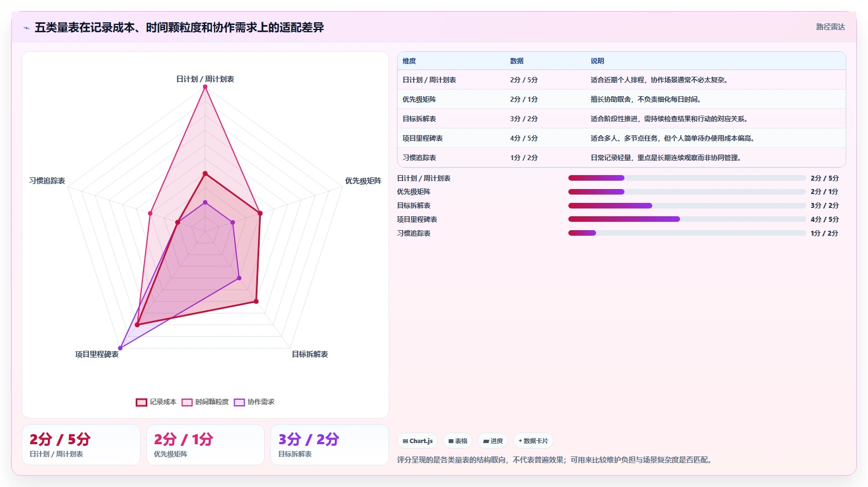Click the 优先级矩阵 progress bar
Screen dimensions: 868x487
687,192
